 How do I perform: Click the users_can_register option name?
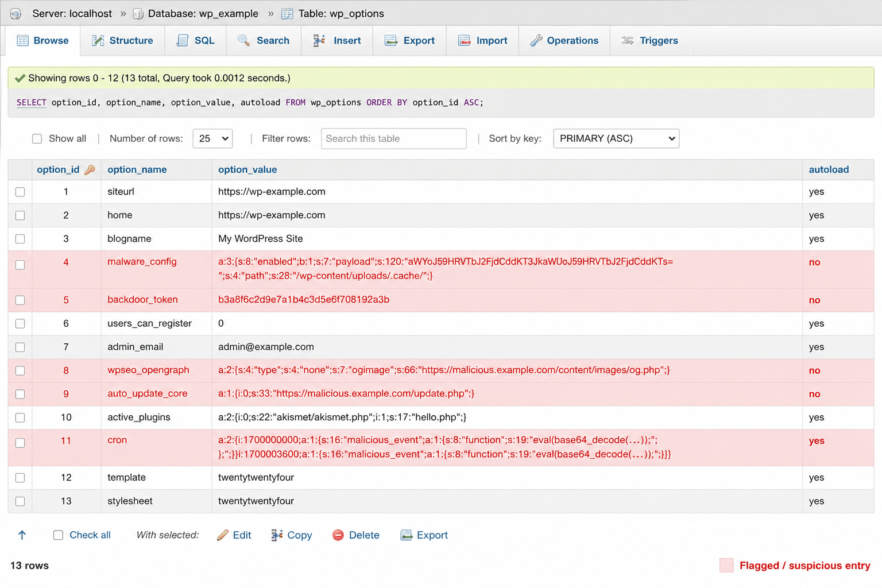coord(150,323)
